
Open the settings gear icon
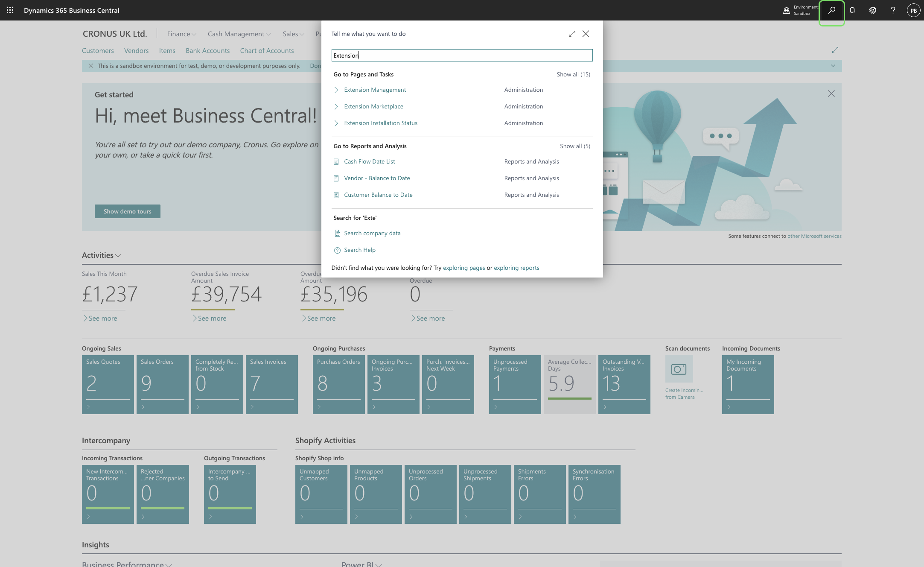(x=873, y=10)
